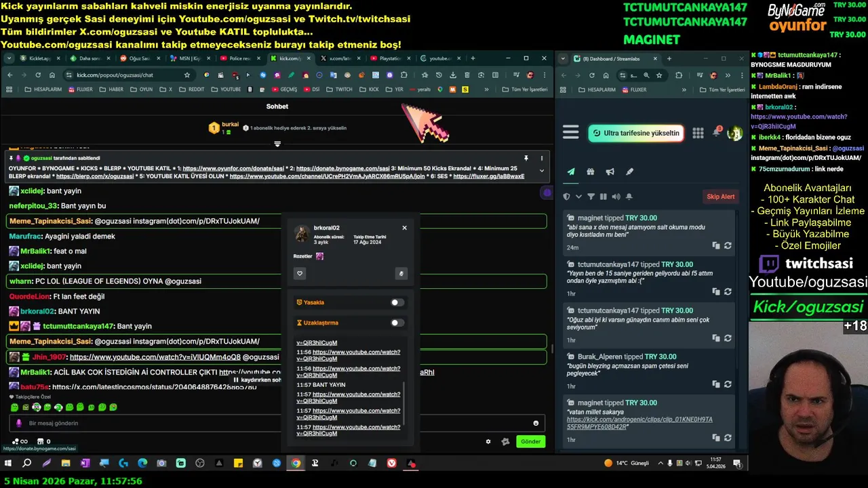Pause the alert queue
Image resolution: width=868 pixels, height=488 pixels.
click(x=604, y=197)
